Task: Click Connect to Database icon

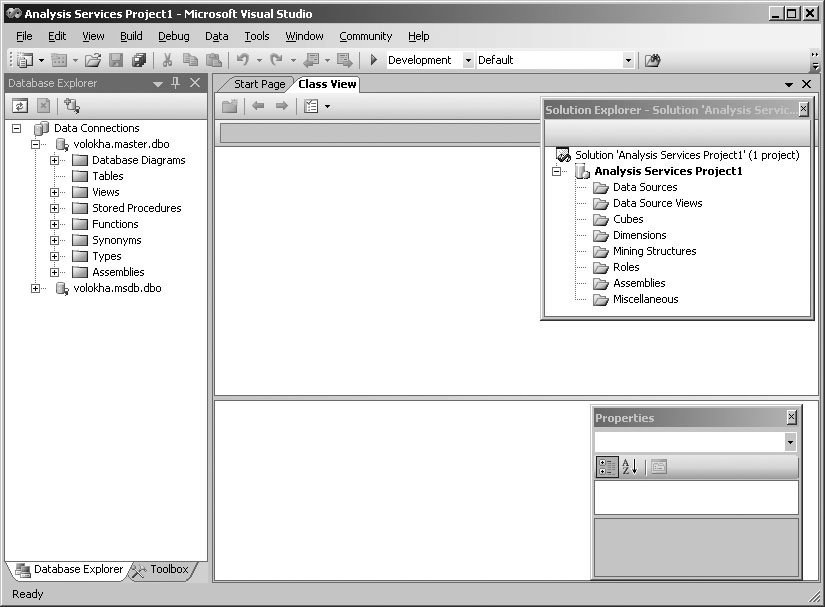Action: [x=72, y=106]
